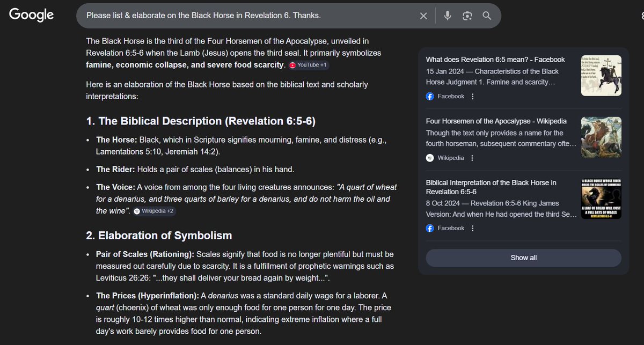
Task: Open the Google logo homepage link
Action: (x=31, y=15)
